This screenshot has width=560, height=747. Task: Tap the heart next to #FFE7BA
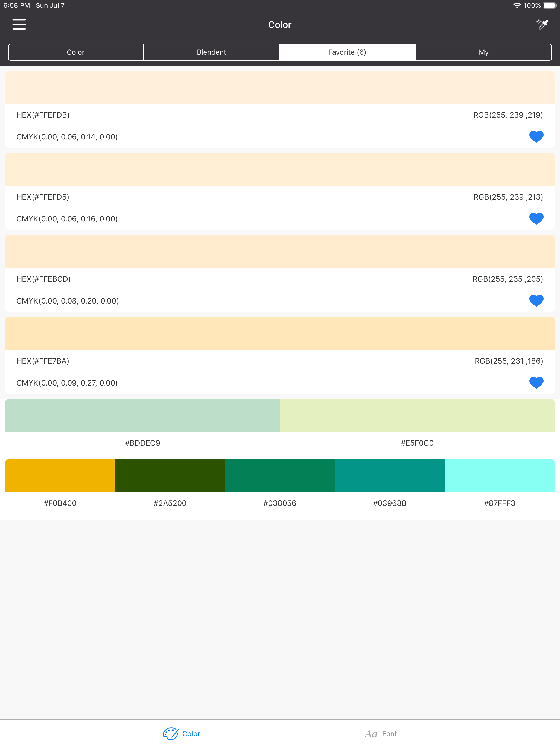click(x=536, y=383)
